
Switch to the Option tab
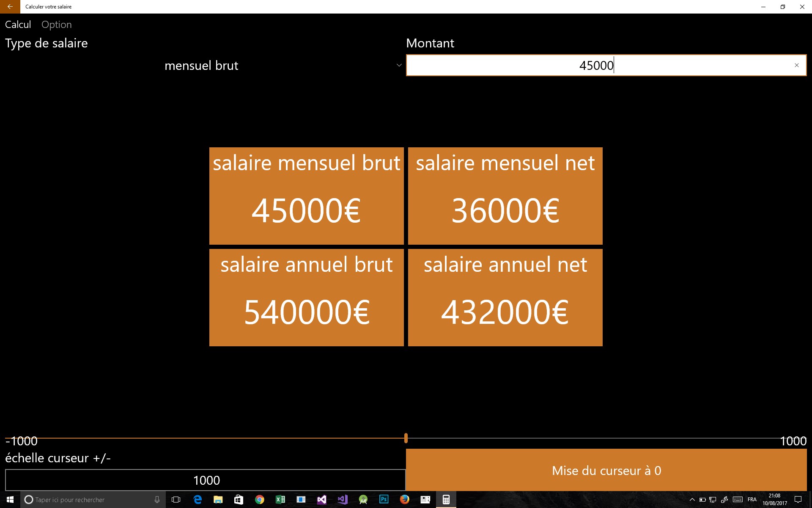(56, 25)
